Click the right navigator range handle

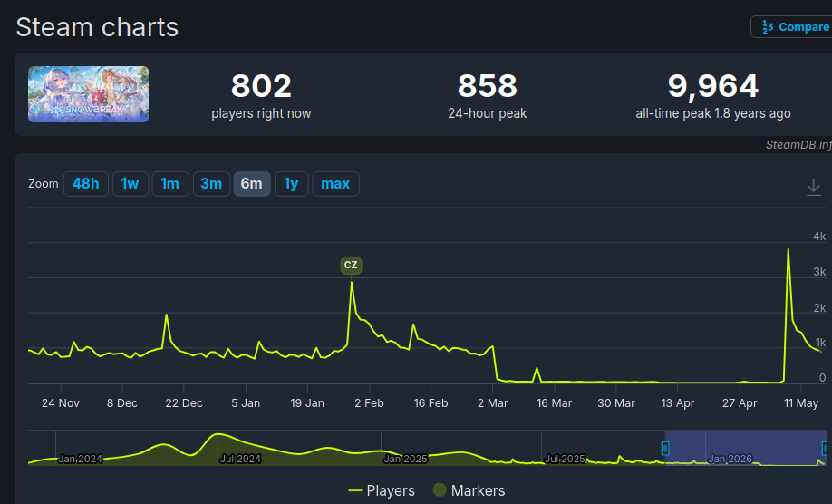coord(825,449)
